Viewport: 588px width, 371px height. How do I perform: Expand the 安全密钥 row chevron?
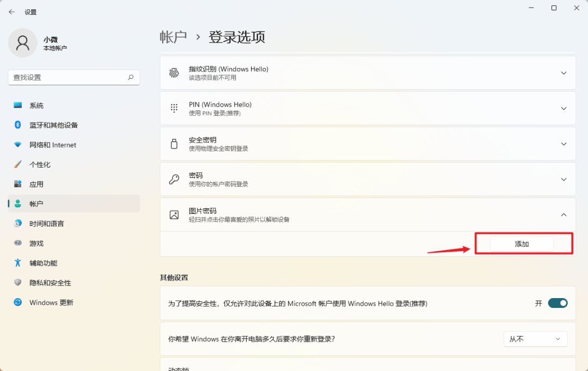click(x=563, y=144)
